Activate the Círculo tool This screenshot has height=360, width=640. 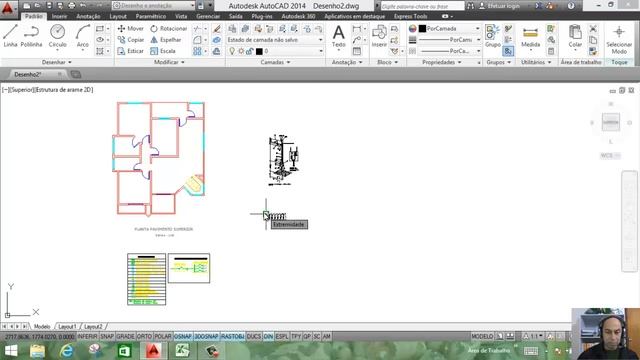click(58, 36)
